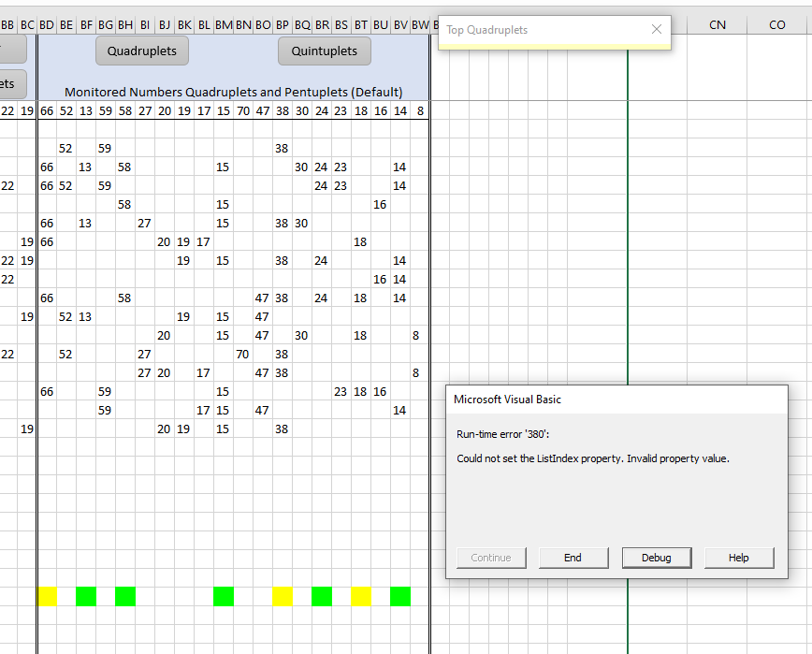Click Debug in the runtime error dialog

pos(656,558)
